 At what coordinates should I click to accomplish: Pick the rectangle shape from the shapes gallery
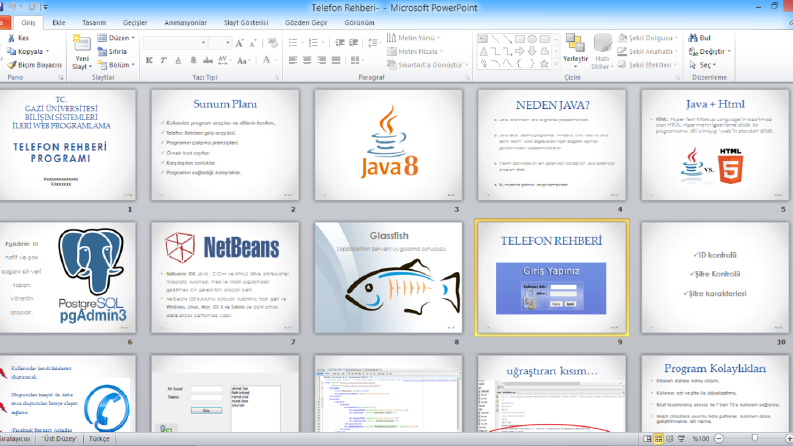(x=520, y=39)
